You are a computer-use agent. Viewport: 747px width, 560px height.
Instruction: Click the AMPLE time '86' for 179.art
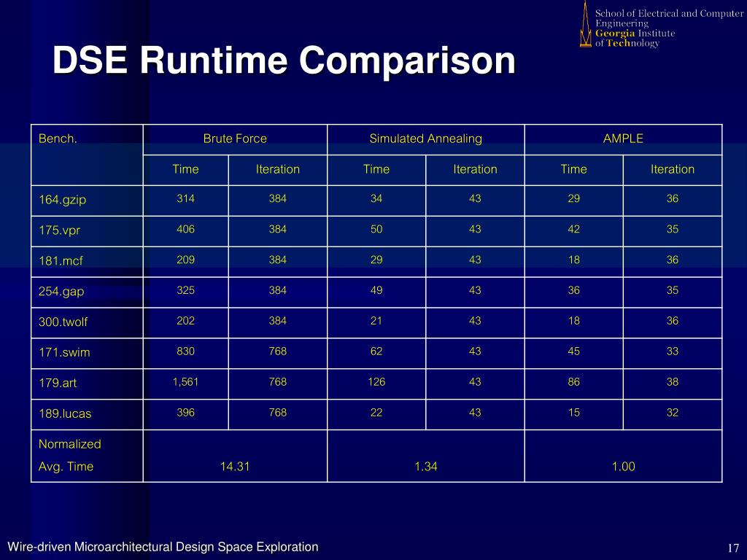[573, 382]
